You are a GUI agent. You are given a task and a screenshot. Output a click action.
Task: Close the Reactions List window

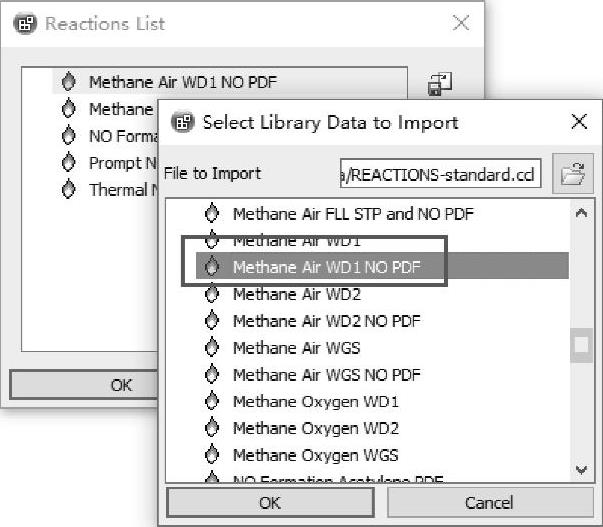point(461,23)
